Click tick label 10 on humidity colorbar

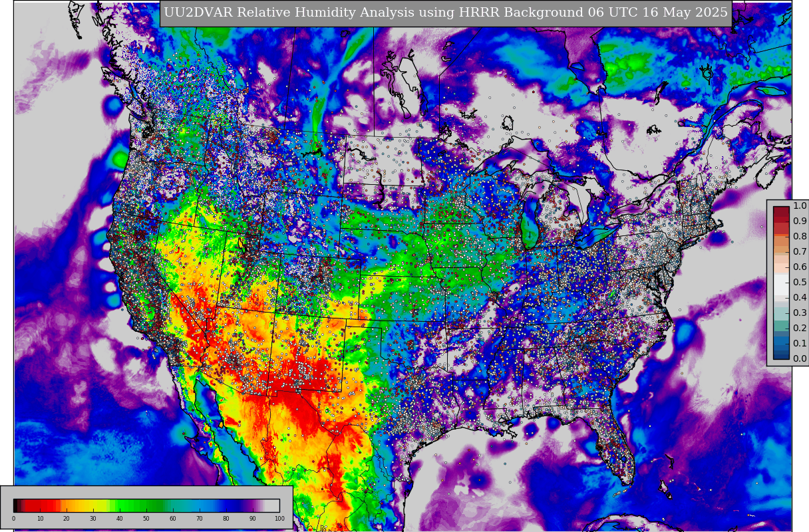pyautogui.click(x=40, y=519)
